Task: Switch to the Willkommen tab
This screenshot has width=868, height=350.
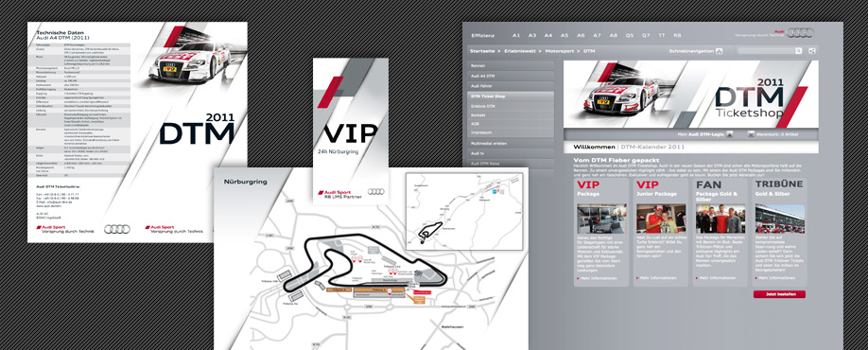Action: 594,147
